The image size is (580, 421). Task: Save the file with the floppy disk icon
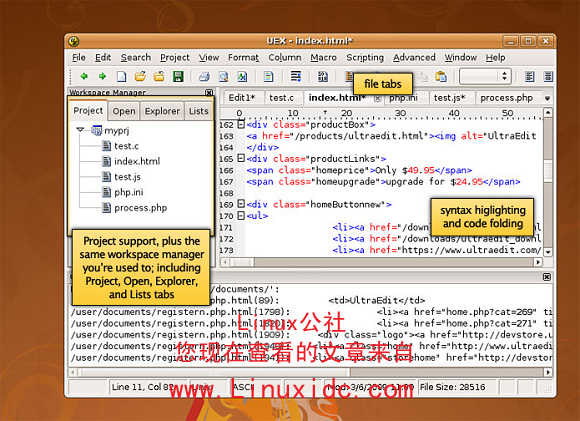tap(178, 76)
